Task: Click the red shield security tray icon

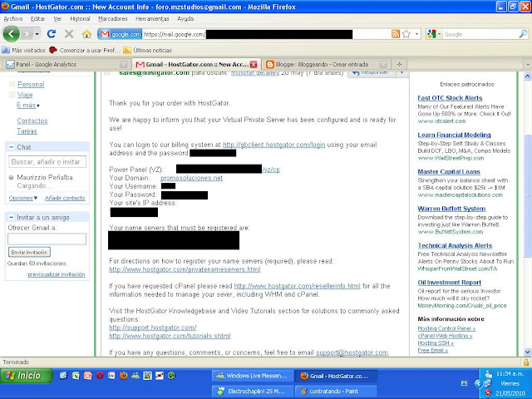Action: click(x=488, y=393)
